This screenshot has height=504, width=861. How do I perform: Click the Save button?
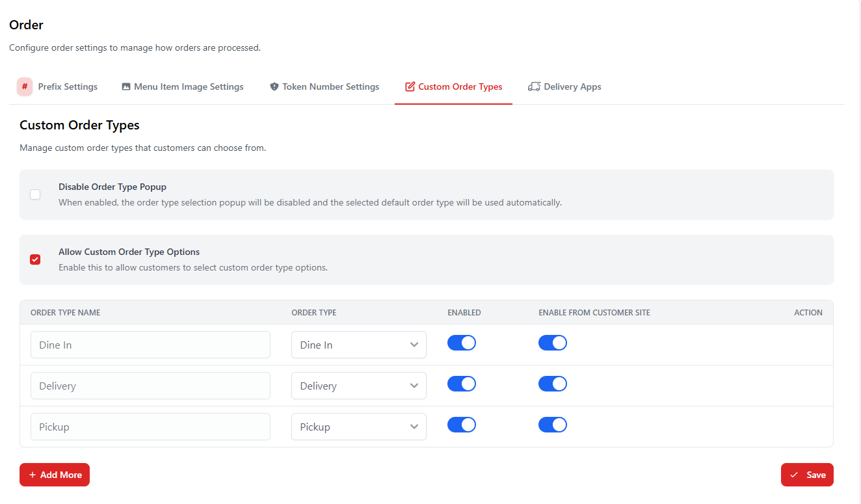(x=807, y=475)
